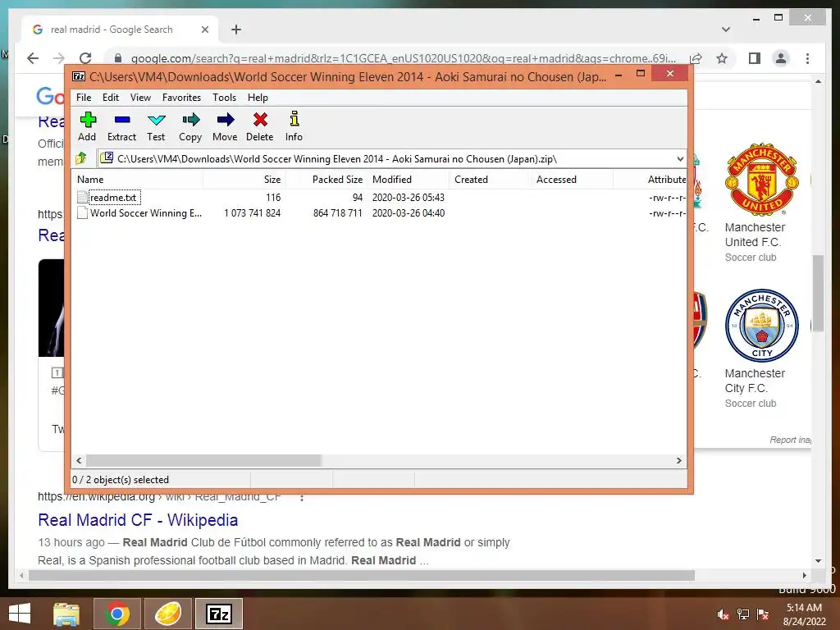Click the Chrome address bar URL
Viewport: 840px width, 630px height.
(x=403, y=58)
